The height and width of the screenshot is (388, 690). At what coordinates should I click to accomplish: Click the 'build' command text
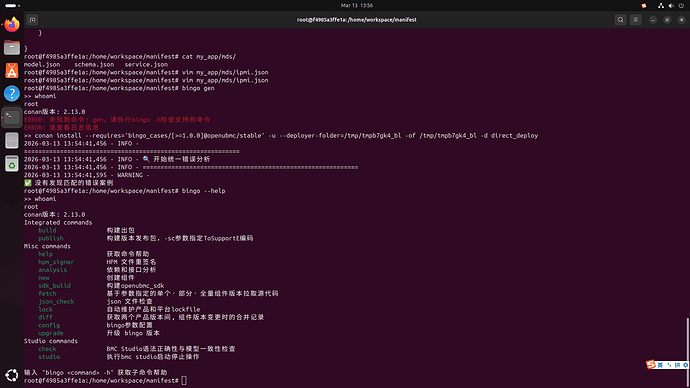pos(47,230)
